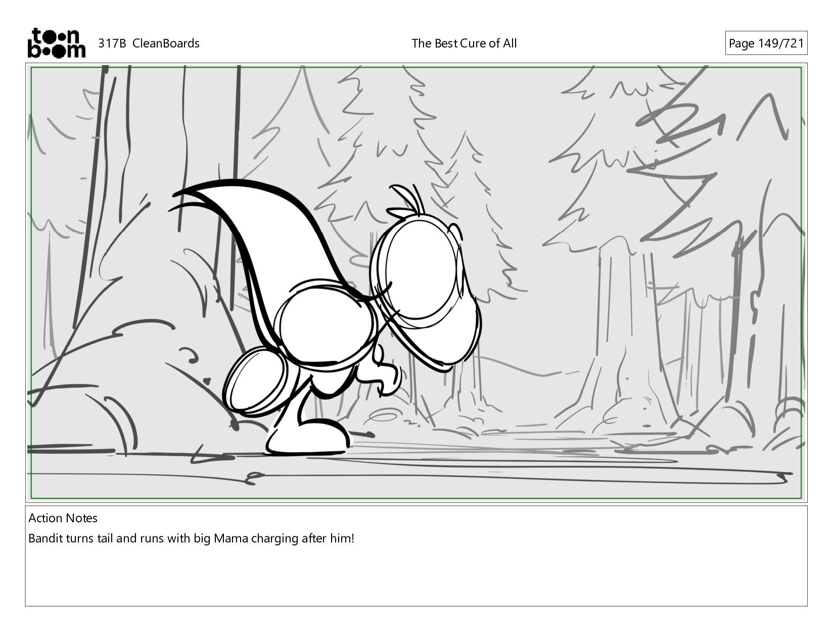This screenshot has height=644, width=834.
Task: Click the 'Action Notes' heading
Action: (63, 518)
